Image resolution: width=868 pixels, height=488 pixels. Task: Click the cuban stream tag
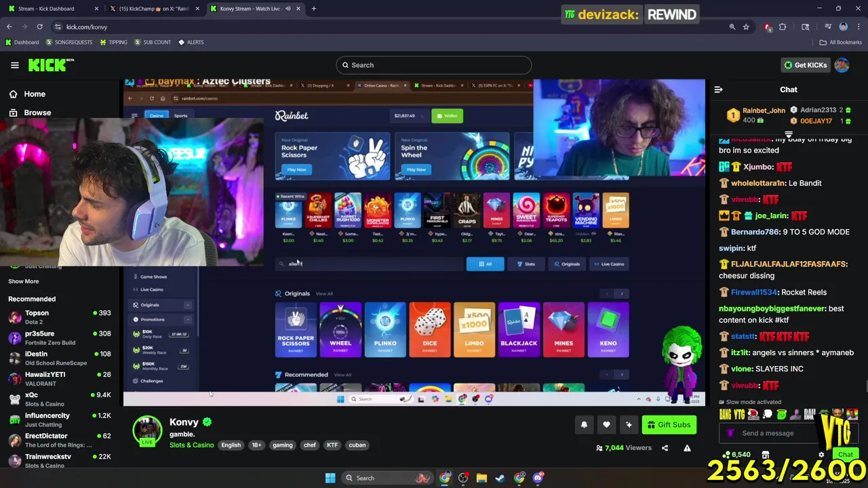point(357,445)
